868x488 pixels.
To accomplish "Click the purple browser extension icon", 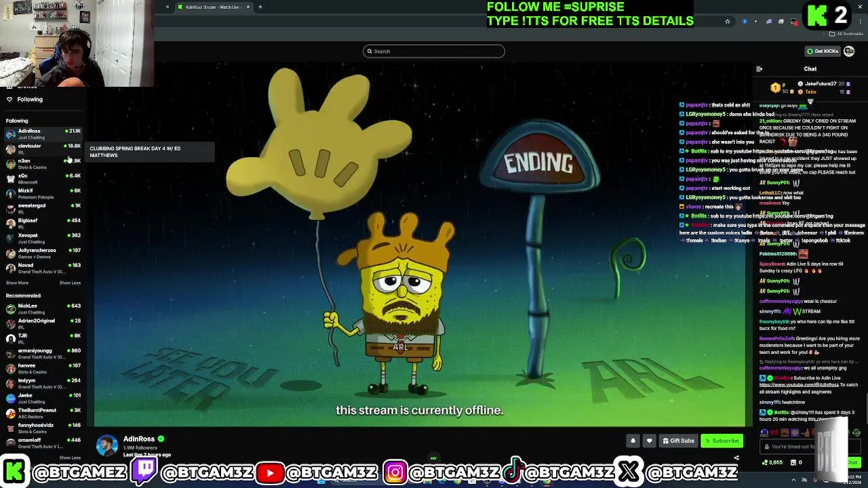I will click(x=769, y=22).
